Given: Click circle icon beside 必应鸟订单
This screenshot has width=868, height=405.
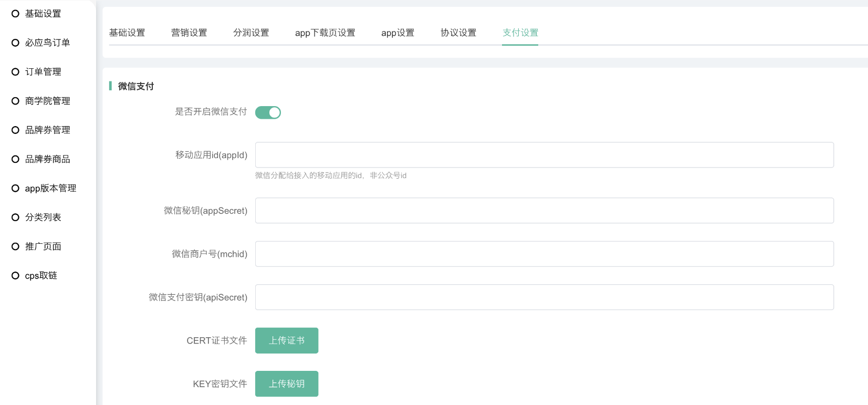Looking at the screenshot, I should click(15, 43).
